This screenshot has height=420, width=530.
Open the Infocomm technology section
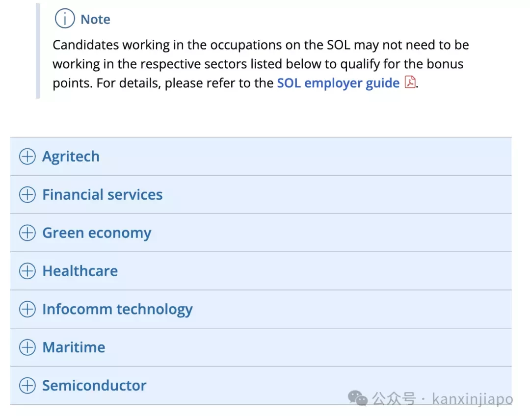pos(261,309)
